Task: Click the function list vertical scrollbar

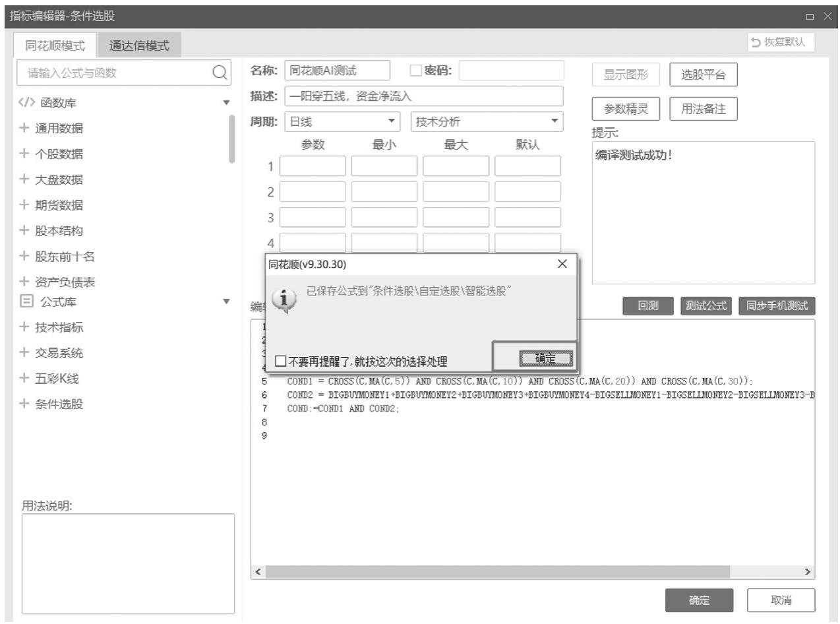Action: tap(231, 139)
